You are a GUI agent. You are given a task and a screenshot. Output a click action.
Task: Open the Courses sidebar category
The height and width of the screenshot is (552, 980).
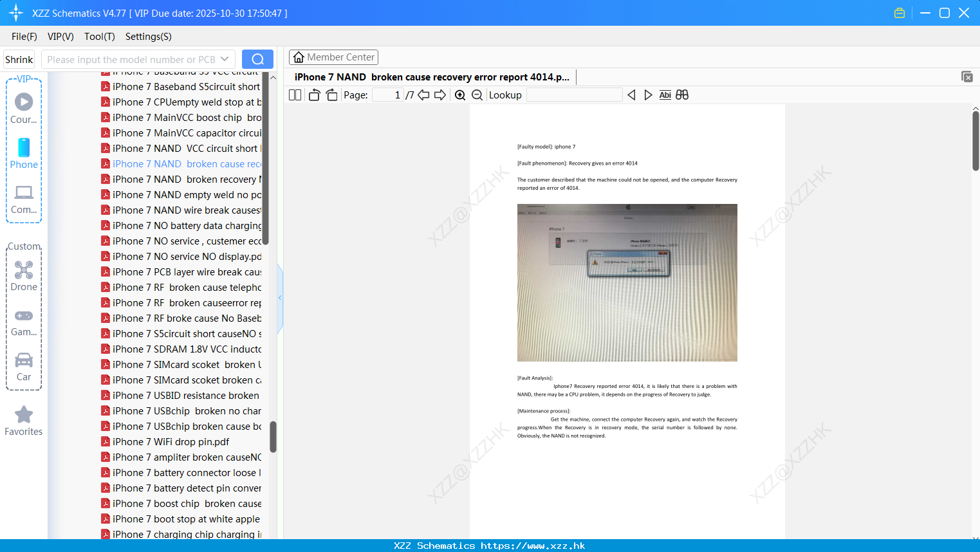[24, 108]
